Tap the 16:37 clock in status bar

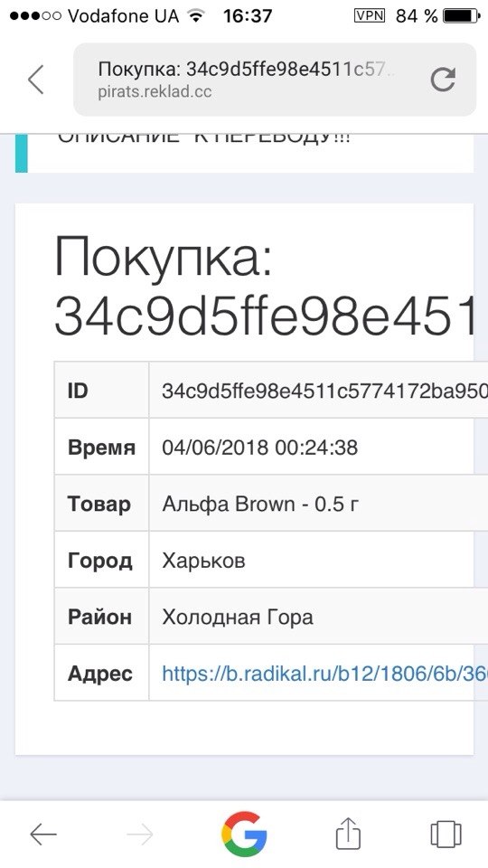(248, 15)
